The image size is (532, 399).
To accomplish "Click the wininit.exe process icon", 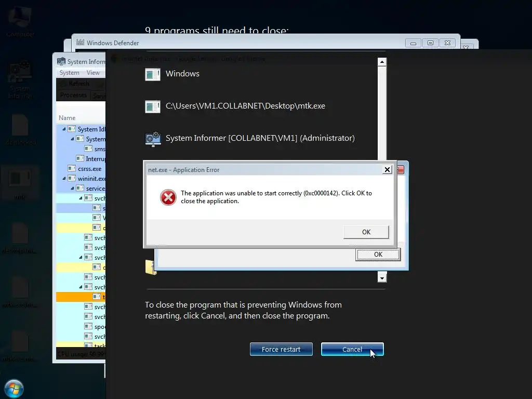I will (72, 178).
